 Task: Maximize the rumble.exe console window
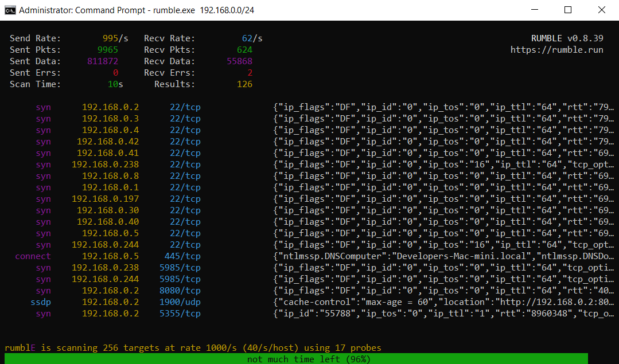coord(568,10)
